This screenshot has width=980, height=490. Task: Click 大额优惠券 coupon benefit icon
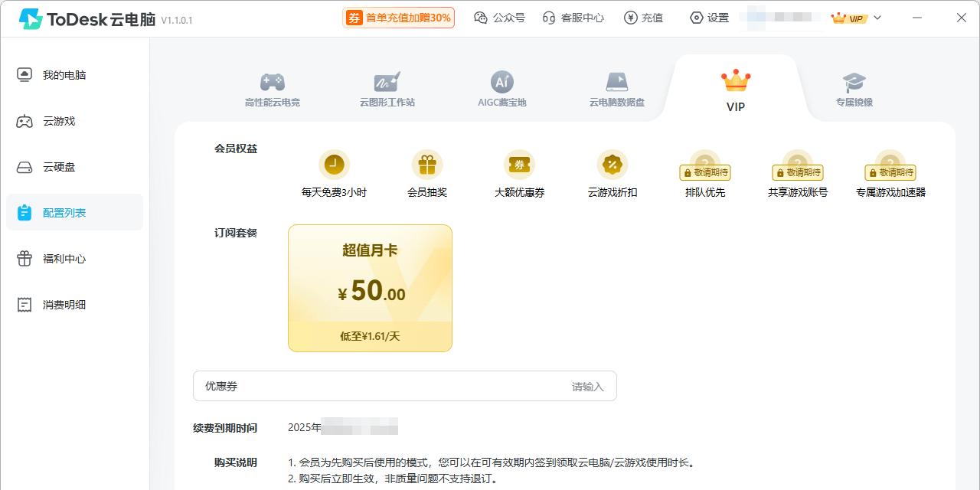[x=519, y=164]
